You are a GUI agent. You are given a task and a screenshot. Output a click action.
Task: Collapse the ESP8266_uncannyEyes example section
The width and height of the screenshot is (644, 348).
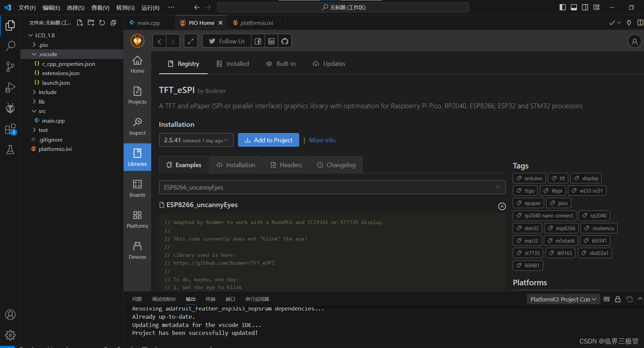point(502,206)
